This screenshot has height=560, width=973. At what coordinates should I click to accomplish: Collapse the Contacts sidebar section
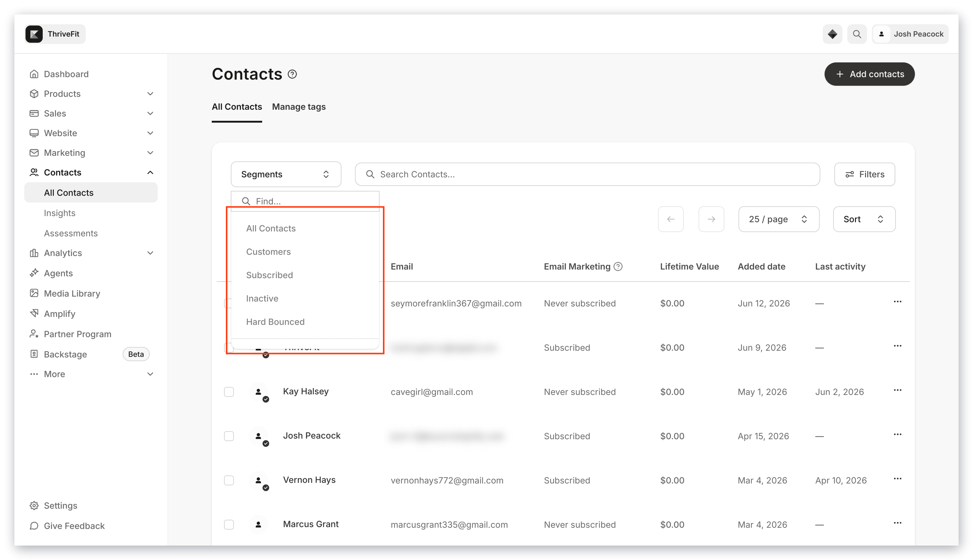[x=150, y=172]
